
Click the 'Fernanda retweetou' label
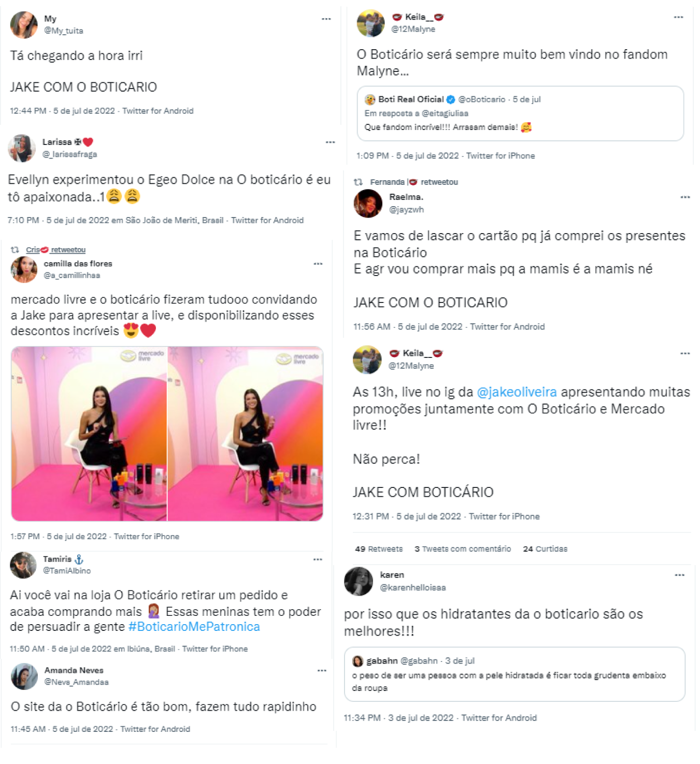point(413,182)
